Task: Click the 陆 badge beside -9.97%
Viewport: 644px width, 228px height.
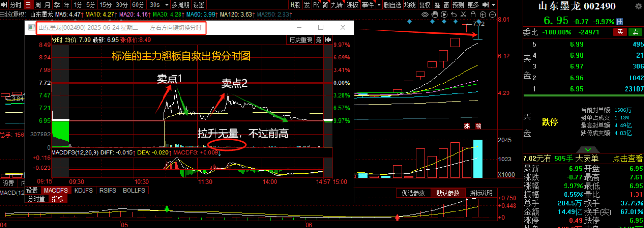Action: click(x=619, y=22)
